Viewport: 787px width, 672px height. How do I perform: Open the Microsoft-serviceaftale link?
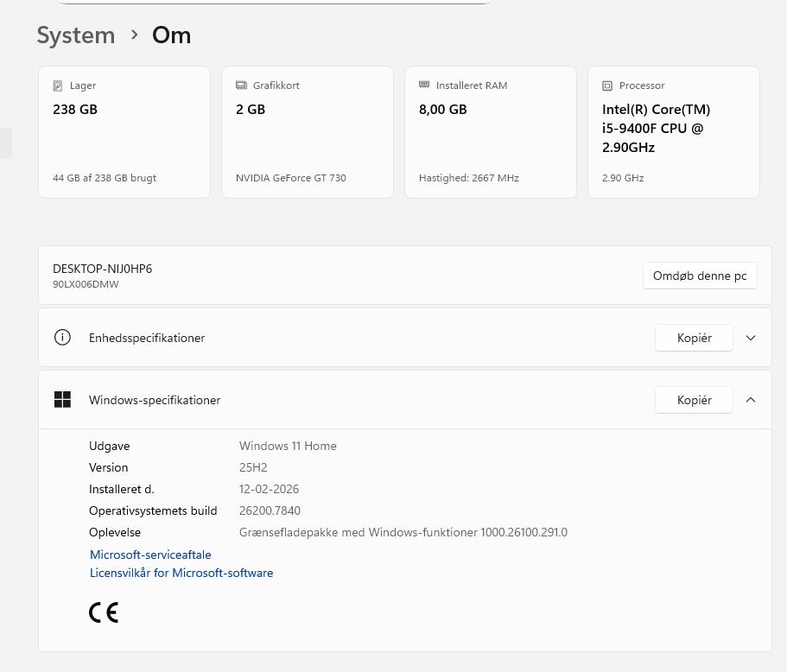click(x=150, y=555)
